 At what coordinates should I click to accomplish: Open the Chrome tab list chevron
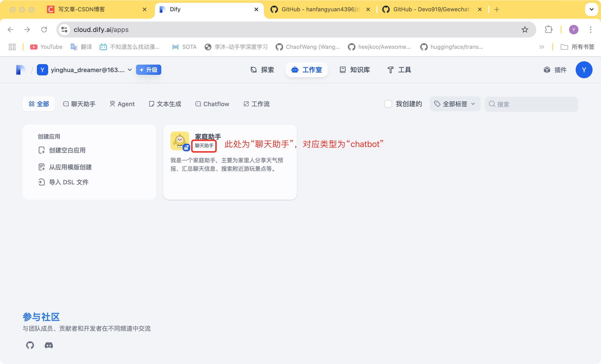click(x=591, y=10)
